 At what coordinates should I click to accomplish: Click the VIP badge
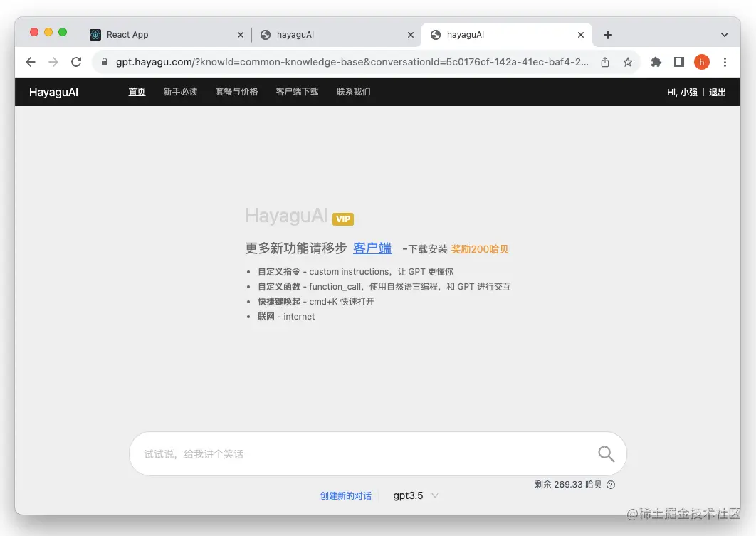pyautogui.click(x=343, y=219)
